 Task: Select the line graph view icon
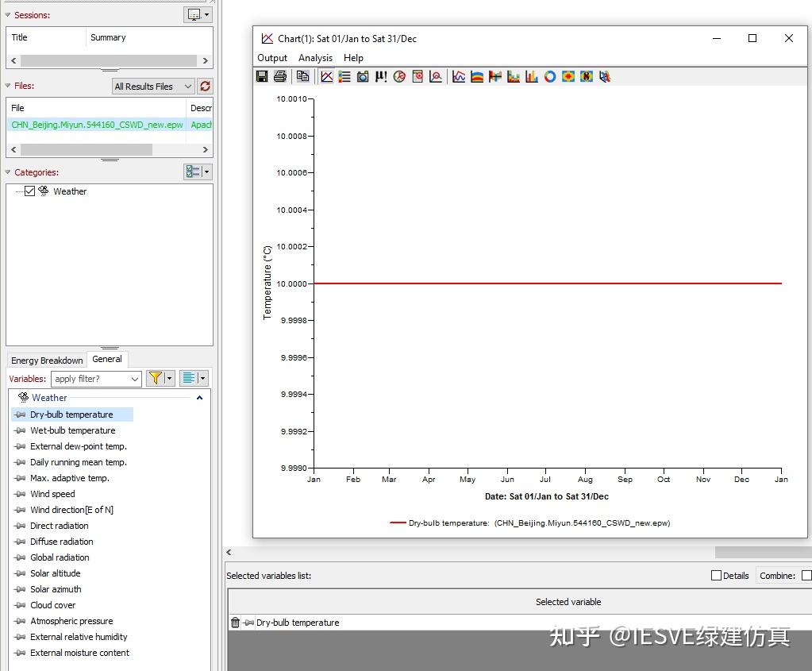pyautogui.click(x=327, y=77)
